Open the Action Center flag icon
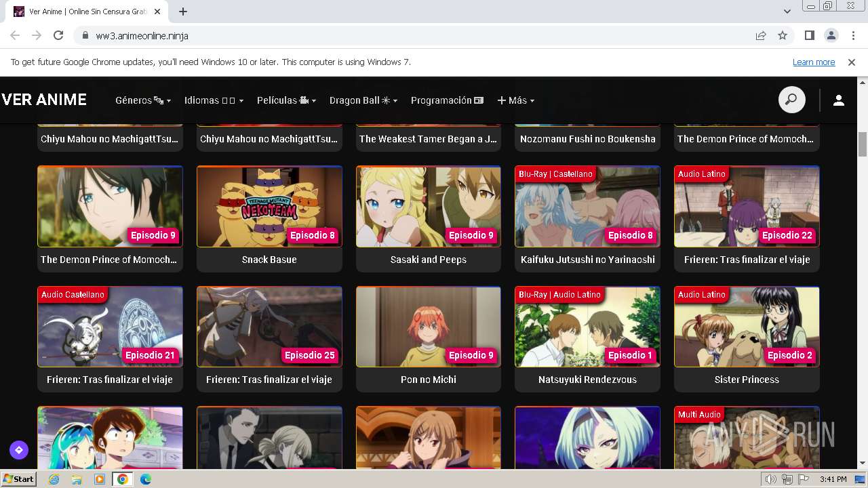The width and height of the screenshot is (868, 488). [x=804, y=479]
